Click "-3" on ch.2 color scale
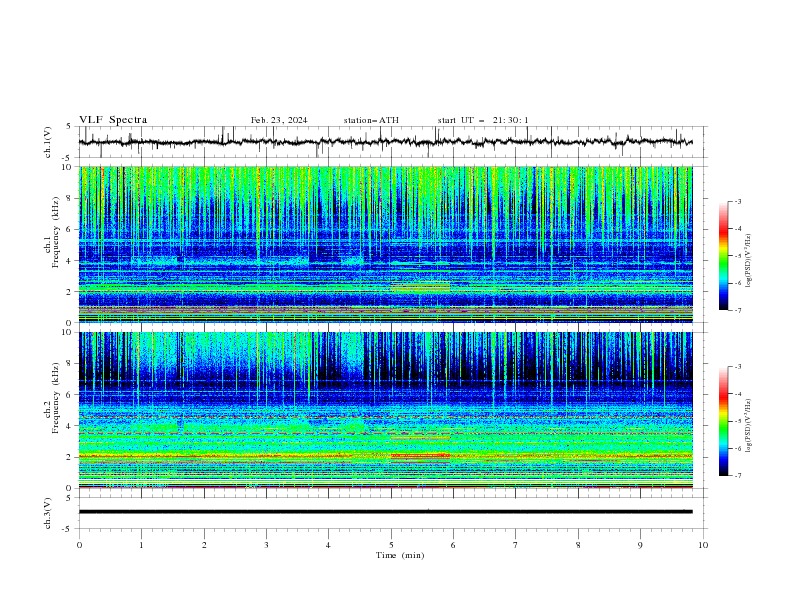792x612 pixels. pyautogui.click(x=738, y=367)
